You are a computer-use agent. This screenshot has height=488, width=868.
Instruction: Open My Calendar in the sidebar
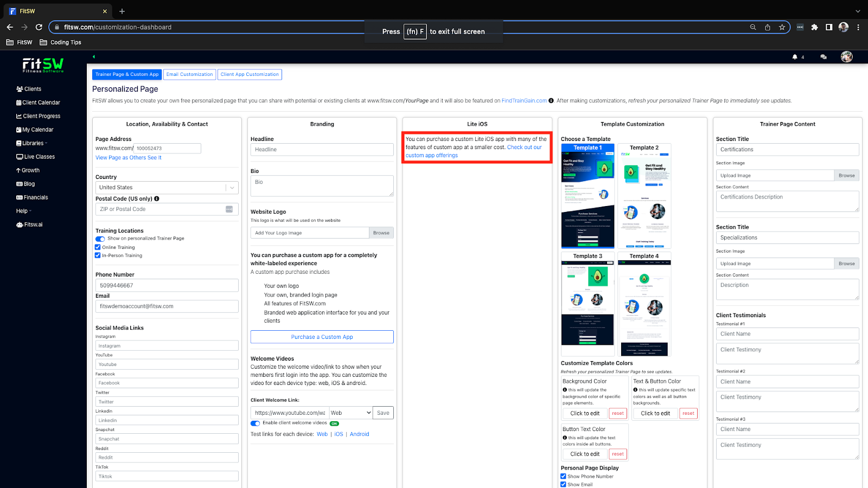[35, 130]
